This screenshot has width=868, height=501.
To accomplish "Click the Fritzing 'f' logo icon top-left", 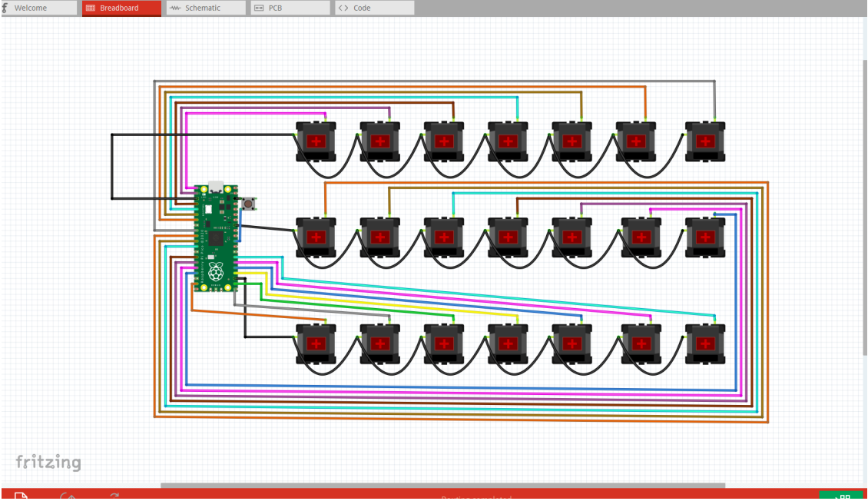I will point(7,8).
